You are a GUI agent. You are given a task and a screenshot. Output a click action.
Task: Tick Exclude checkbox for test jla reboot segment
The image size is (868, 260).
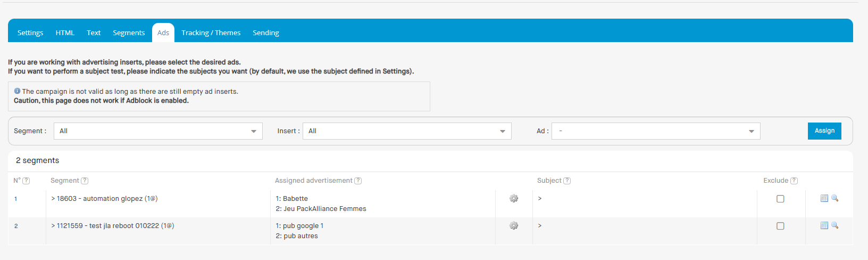click(780, 226)
